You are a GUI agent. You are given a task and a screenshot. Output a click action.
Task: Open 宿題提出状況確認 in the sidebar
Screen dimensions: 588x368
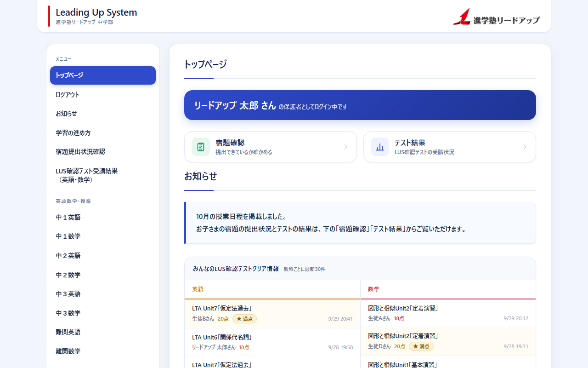point(103,152)
